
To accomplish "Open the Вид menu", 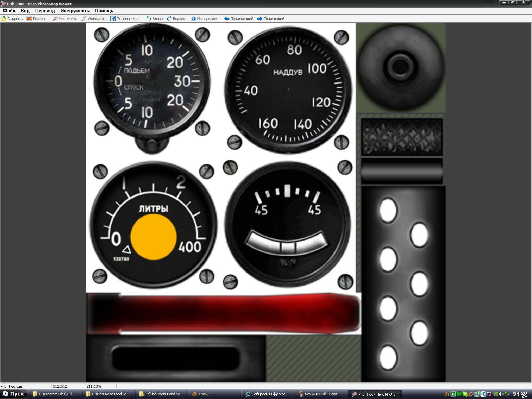I will point(25,11).
